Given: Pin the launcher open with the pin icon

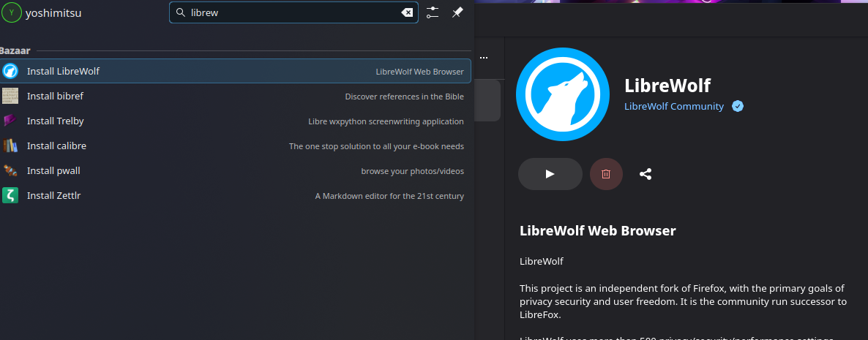Looking at the screenshot, I should 457,12.
